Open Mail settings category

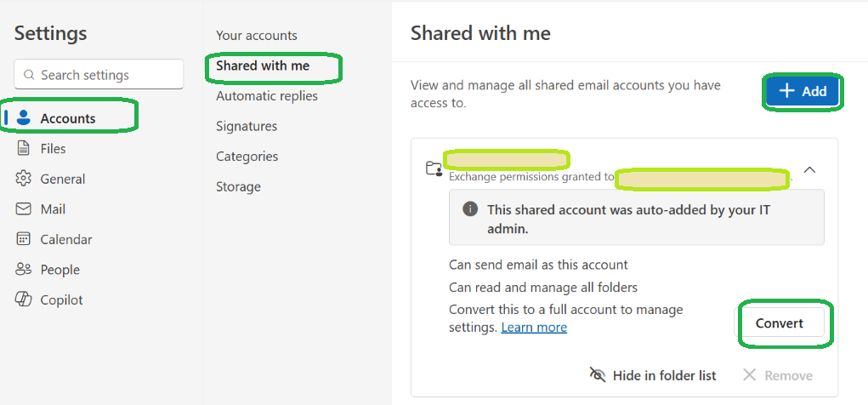[53, 208]
